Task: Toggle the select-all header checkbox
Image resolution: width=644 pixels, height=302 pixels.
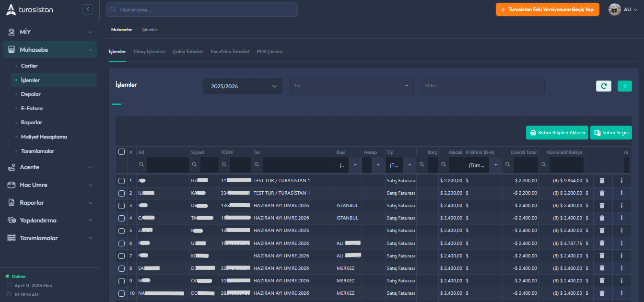Action: (121, 152)
